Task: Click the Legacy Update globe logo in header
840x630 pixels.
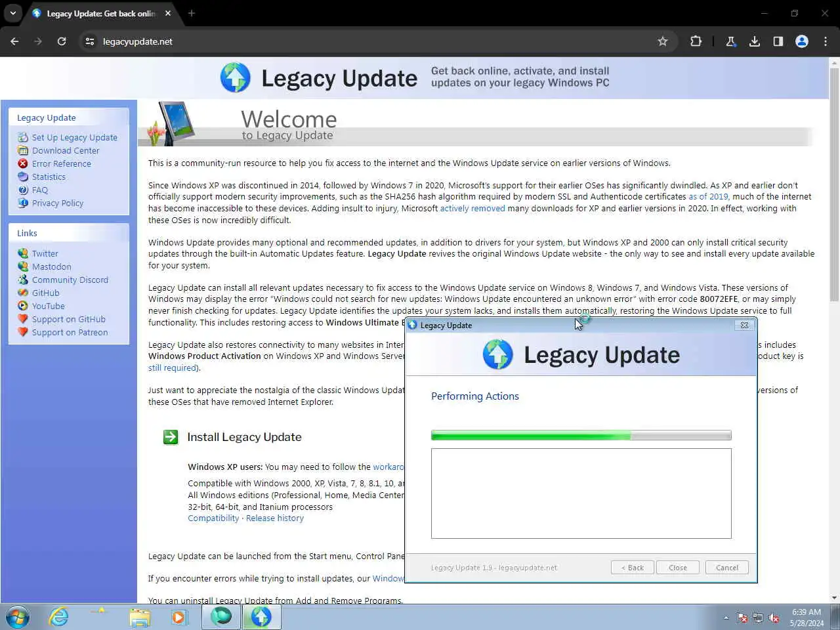Action: (x=236, y=77)
